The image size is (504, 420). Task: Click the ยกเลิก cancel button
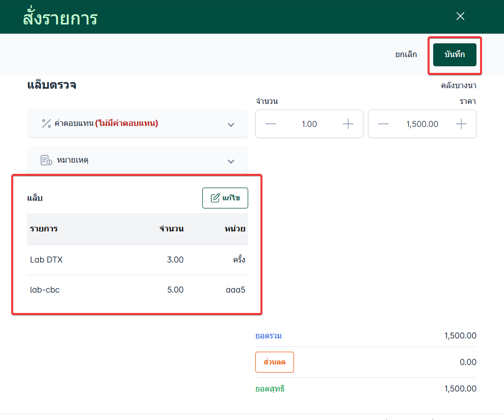pos(406,55)
